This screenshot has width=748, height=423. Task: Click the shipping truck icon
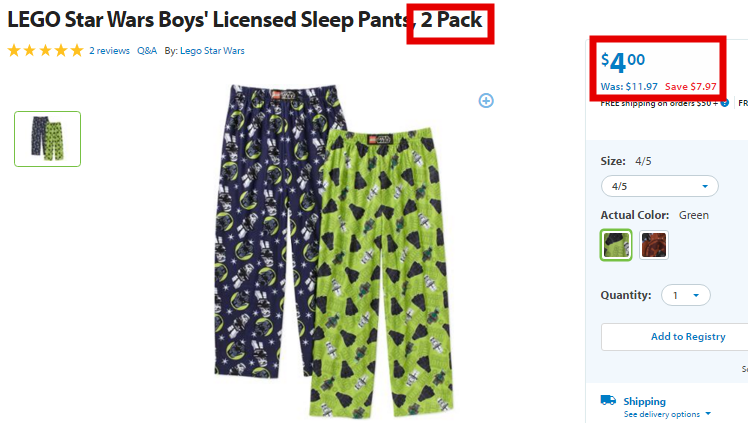608,400
